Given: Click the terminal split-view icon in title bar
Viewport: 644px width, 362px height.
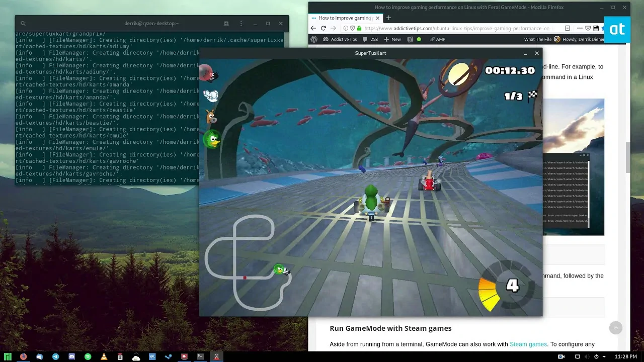Looking at the screenshot, I should coord(226,24).
